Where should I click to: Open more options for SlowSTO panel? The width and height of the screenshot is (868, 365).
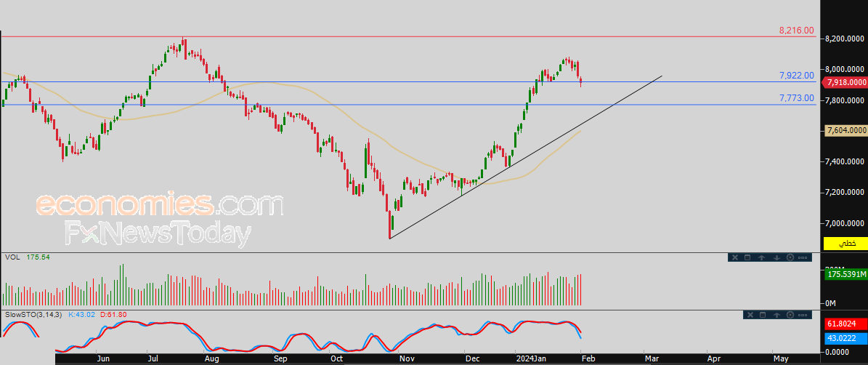click(804, 315)
